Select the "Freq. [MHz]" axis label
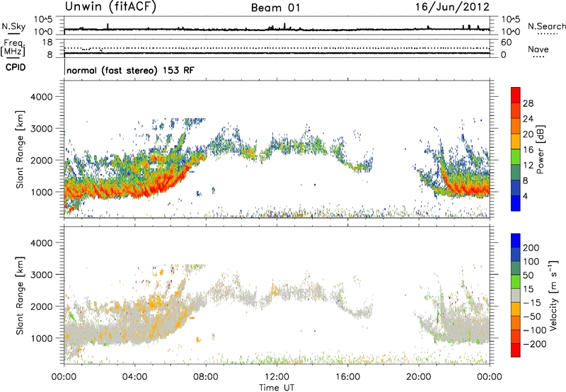 point(13,48)
